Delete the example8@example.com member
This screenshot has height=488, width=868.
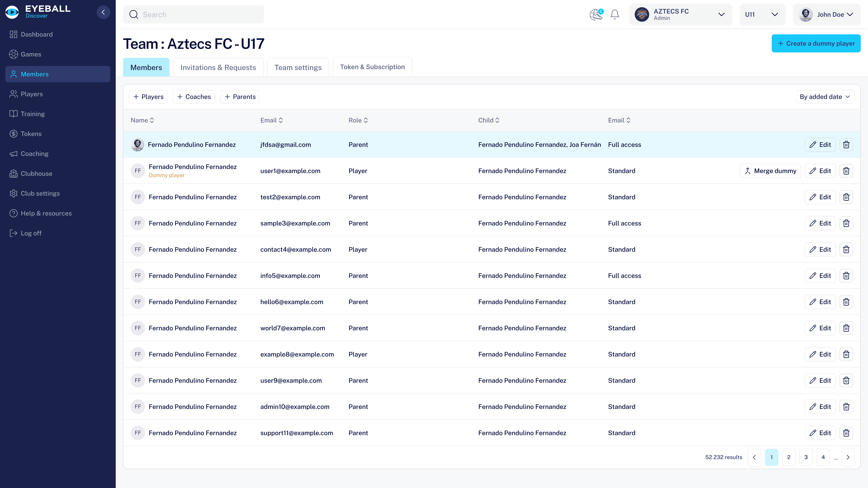(x=846, y=354)
